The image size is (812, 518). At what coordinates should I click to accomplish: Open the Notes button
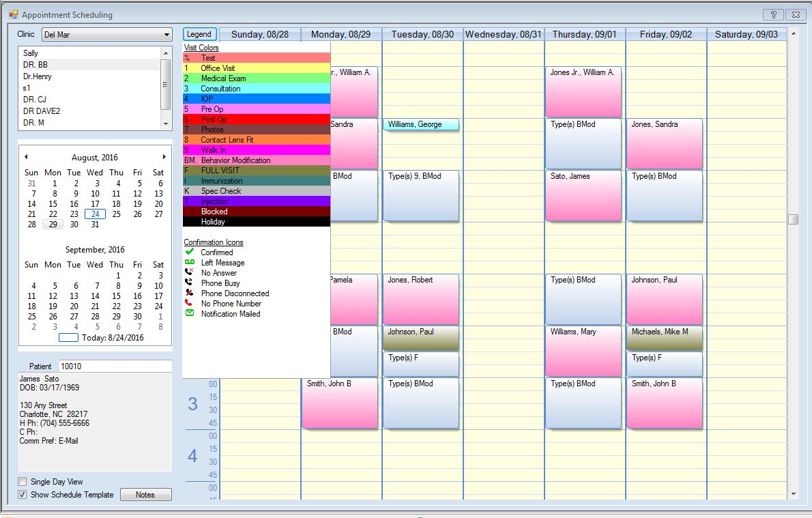click(145, 494)
